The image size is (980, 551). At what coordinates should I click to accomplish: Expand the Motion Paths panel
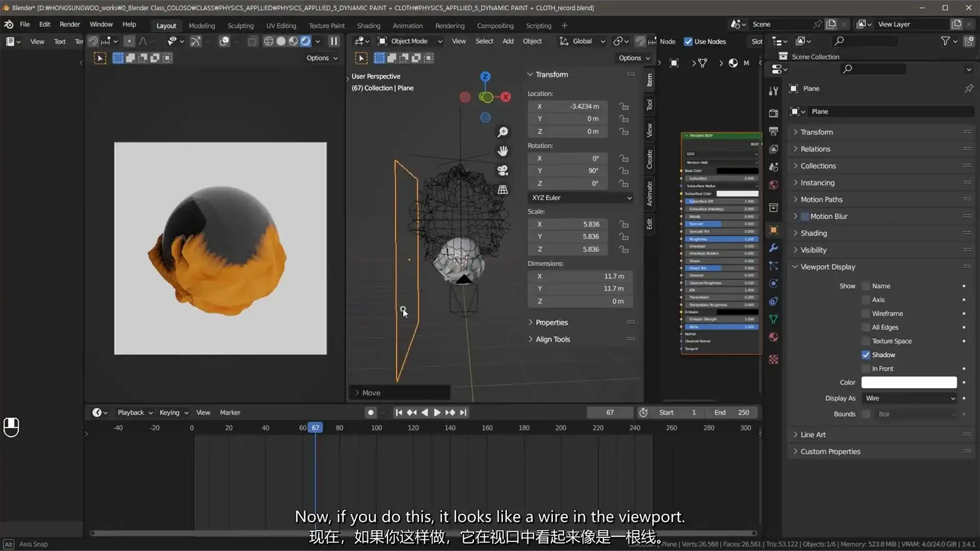click(x=821, y=199)
